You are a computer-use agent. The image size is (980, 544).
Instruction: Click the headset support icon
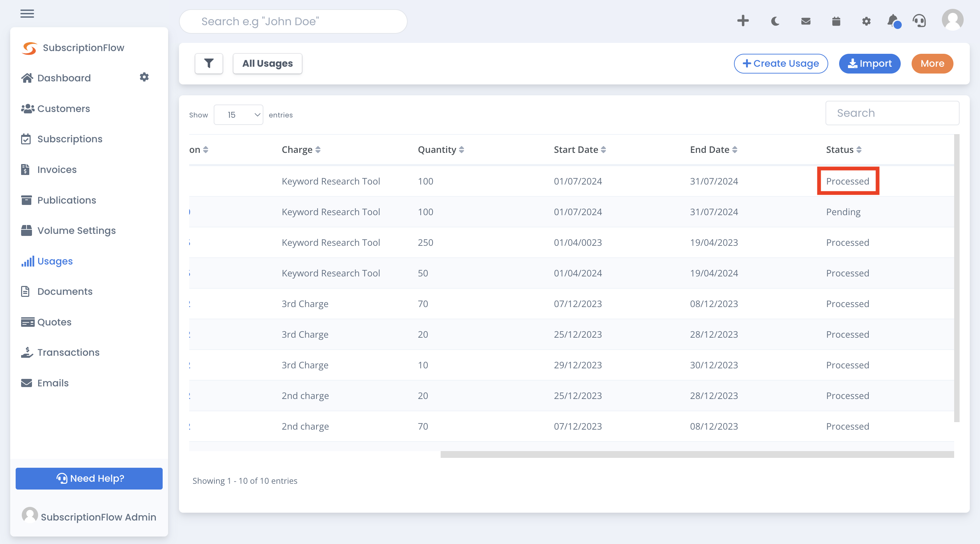(919, 21)
